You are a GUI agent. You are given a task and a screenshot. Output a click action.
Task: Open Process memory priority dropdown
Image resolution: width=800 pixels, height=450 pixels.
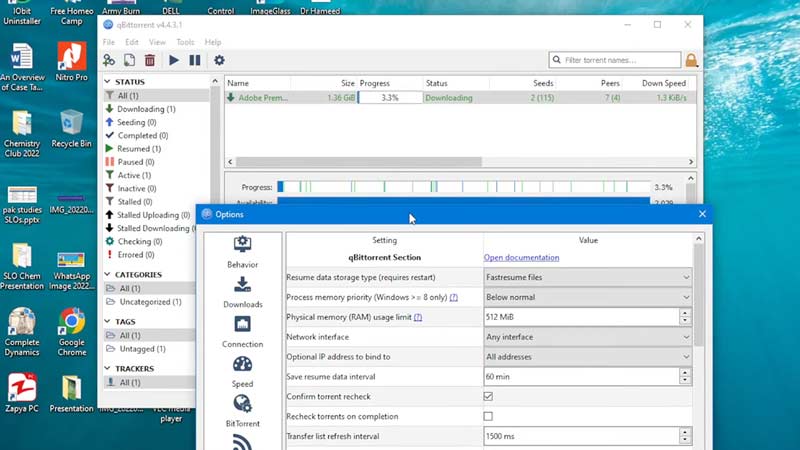point(588,297)
